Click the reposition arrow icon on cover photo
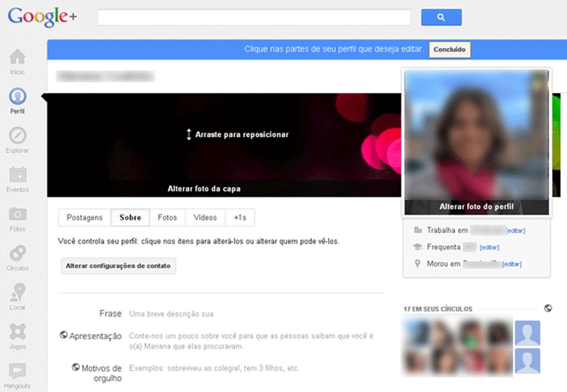The image size is (567, 392). click(188, 134)
